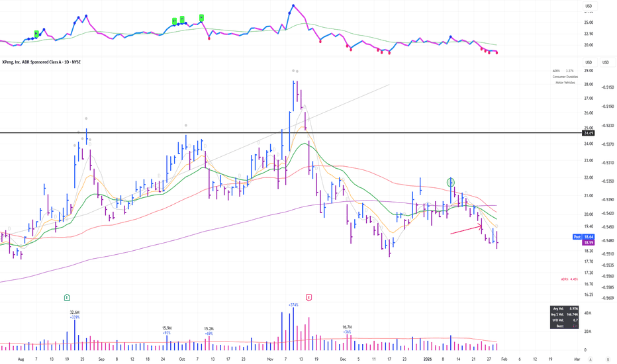Toggle the A auto-scale button
The image size is (617, 364).
point(591,359)
